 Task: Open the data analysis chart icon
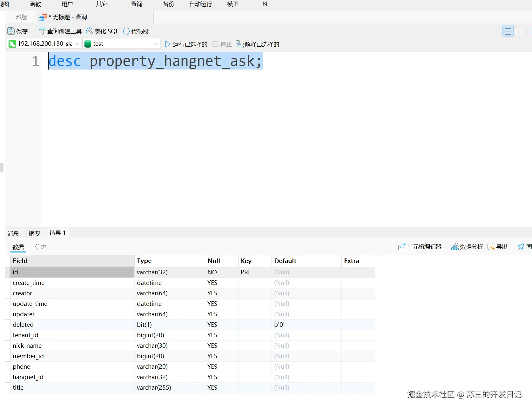(455, 247)
